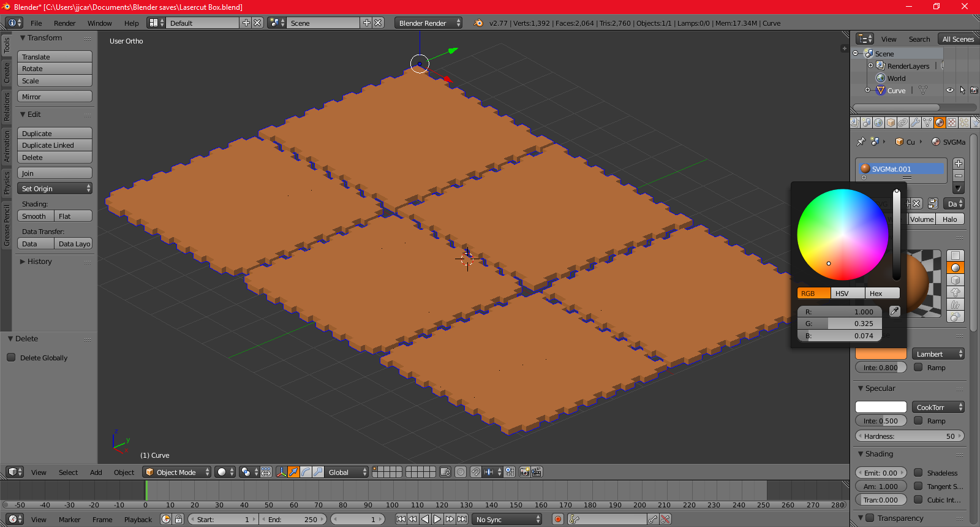Open the Lambert diffuse shader dropdown

938,354
